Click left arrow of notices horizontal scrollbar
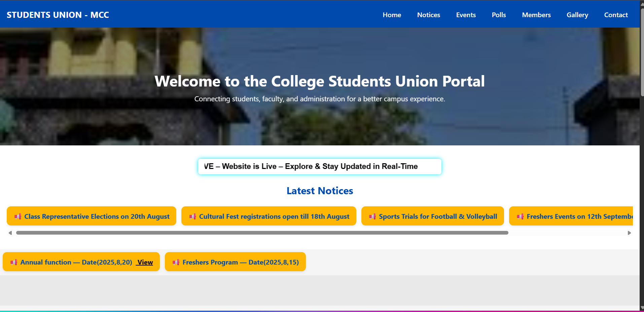644x312 pixels. (10, 233)
